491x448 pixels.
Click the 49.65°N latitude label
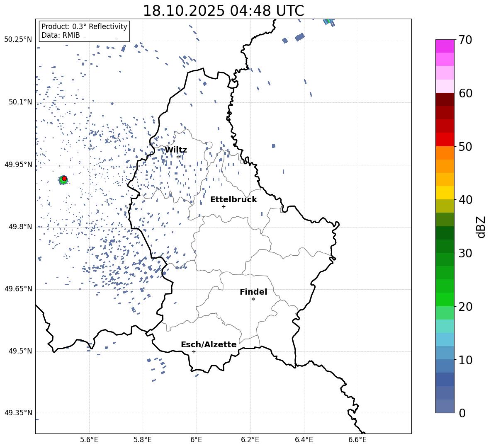click(x=18, y=289)
